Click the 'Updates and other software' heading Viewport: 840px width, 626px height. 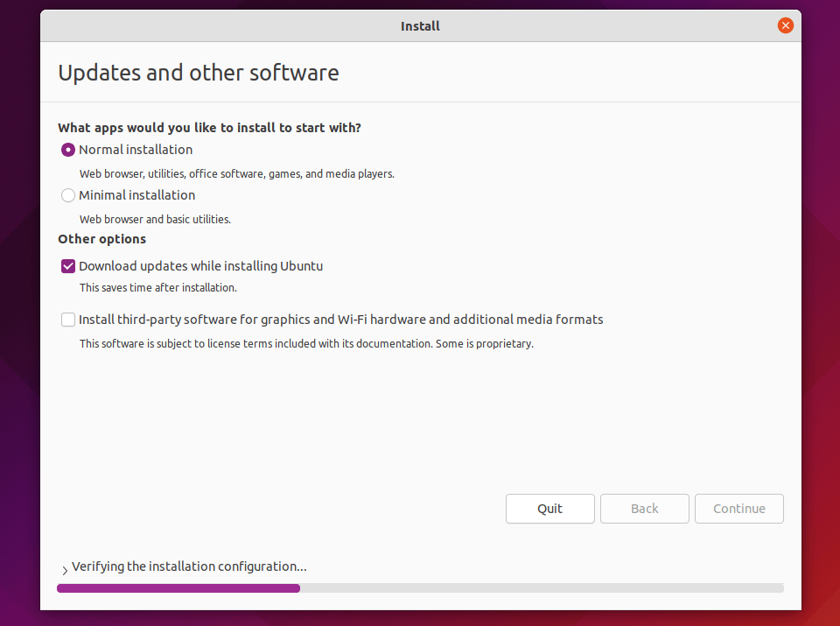pos(198,73)
